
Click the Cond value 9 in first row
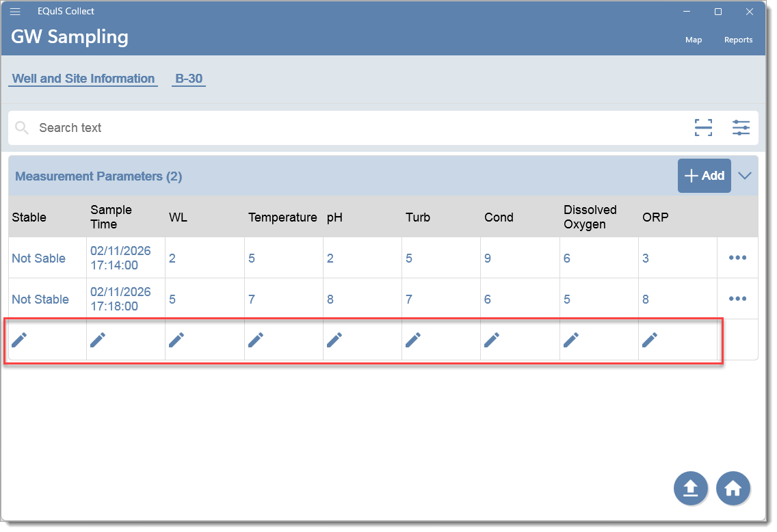click(x=488, y=258)
